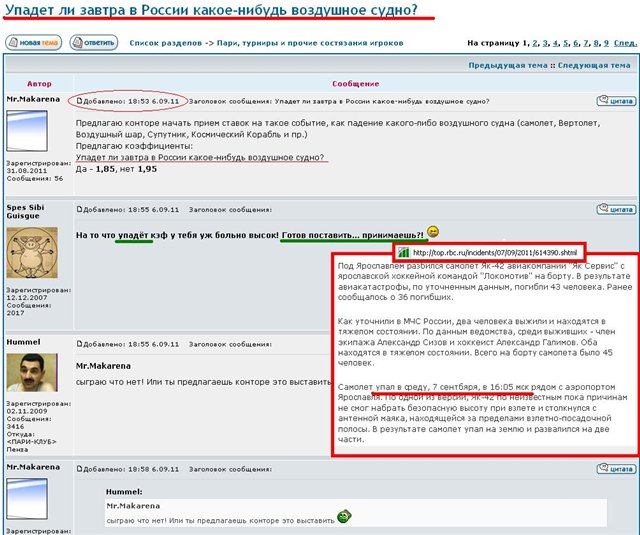This screenshot has height=535, width=640.
Task: Click the 'ответить' reply button
Action: coord(93,42)
